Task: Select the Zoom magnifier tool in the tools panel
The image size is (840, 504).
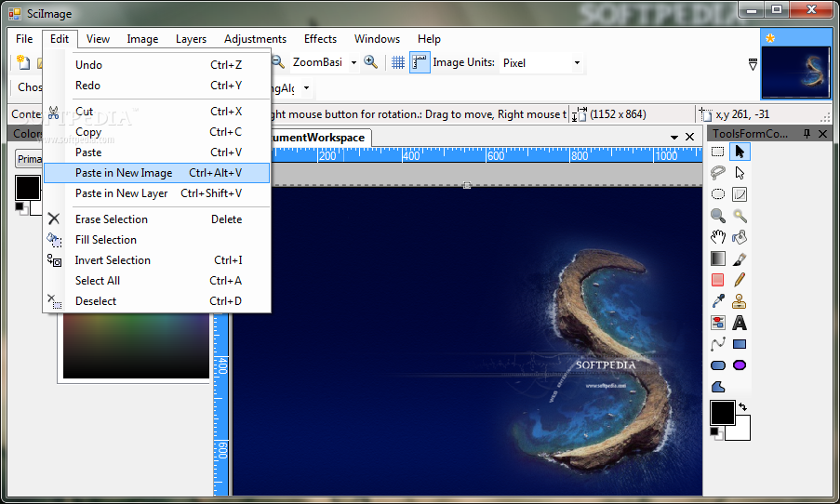Action: pos(718,216)
